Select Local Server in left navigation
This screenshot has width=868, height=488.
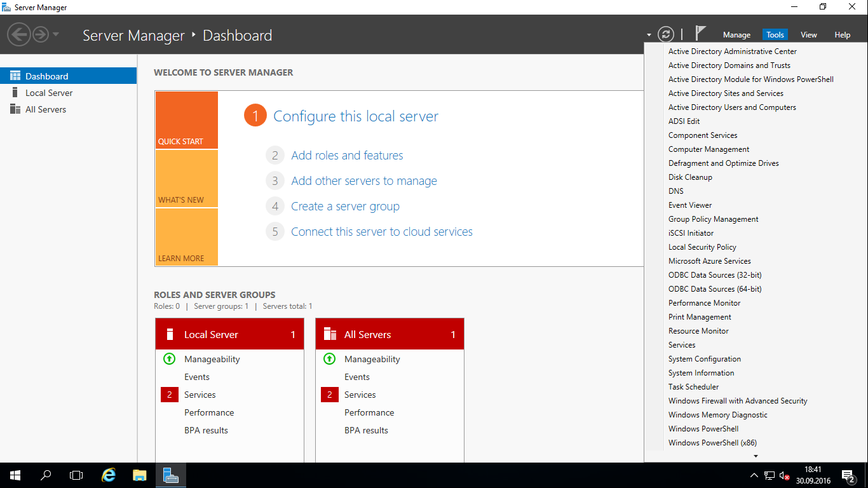68,93
